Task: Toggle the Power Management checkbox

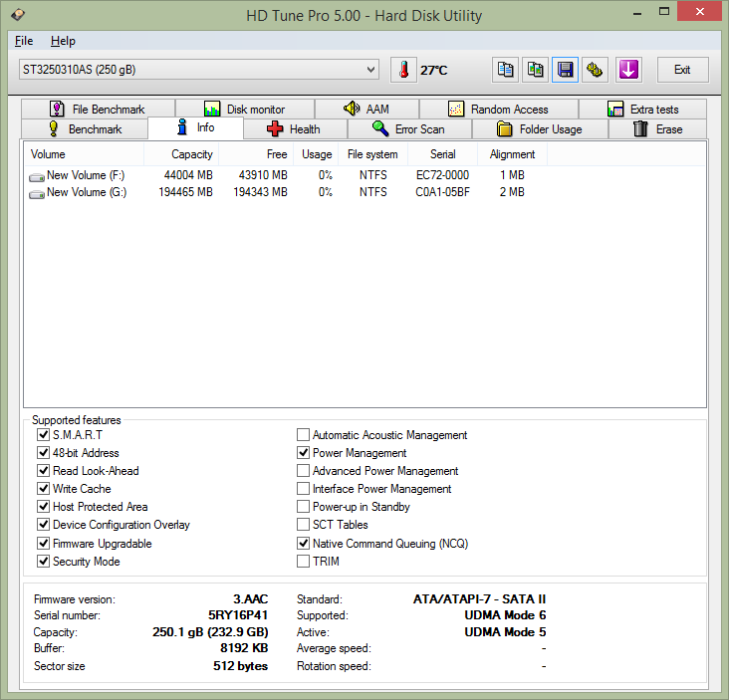Action: click(x=303, y=452)
